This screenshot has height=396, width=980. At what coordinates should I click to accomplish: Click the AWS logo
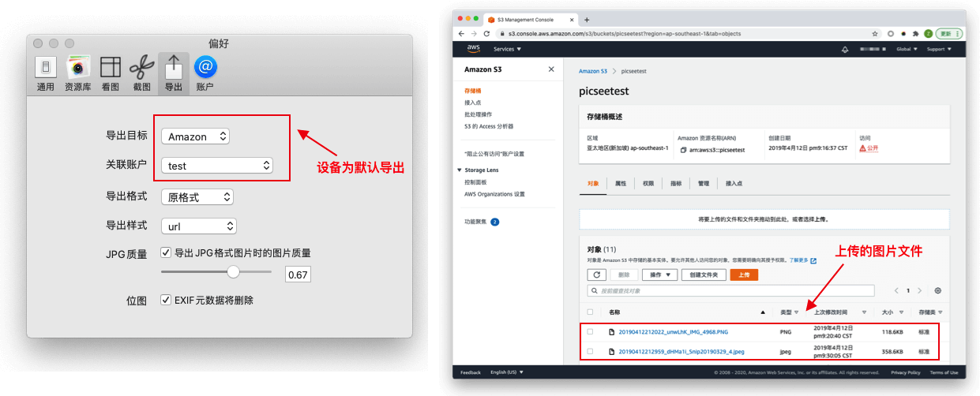point(474,49)
